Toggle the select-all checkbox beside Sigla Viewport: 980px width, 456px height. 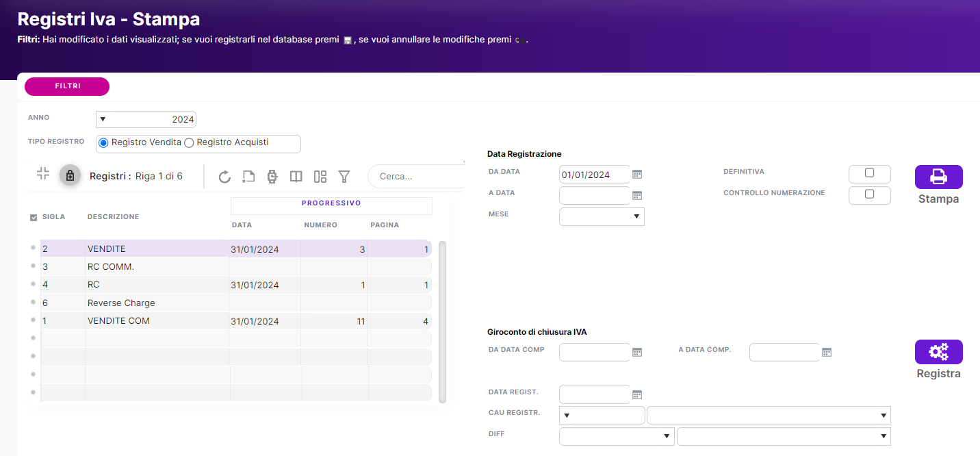tap(34, 218)
